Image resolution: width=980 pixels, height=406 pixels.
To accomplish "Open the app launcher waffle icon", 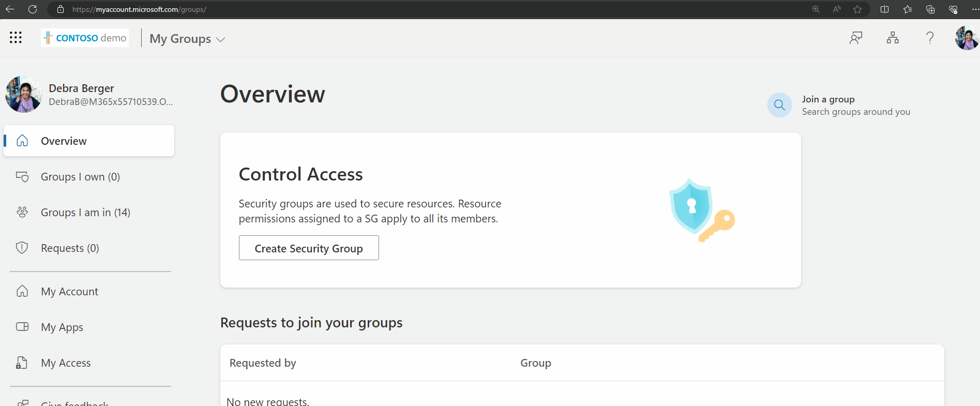I will 16,37.
